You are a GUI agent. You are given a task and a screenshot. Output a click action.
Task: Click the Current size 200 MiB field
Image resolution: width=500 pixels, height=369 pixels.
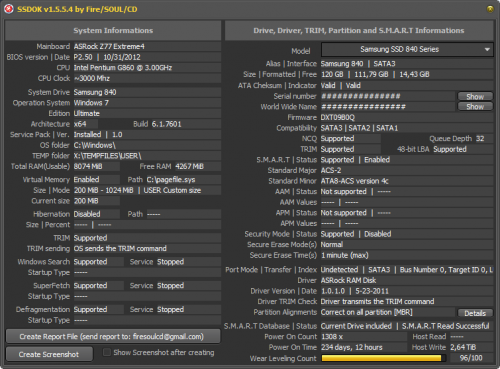point(96,201)
